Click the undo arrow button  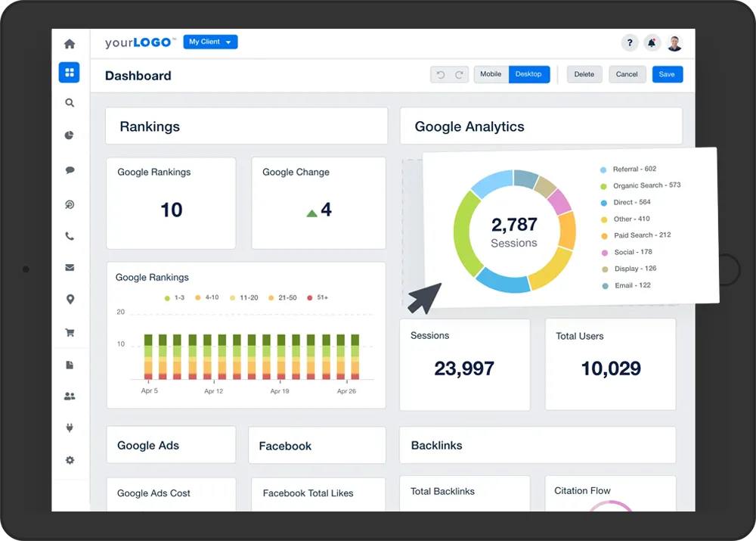tap(441, 75)
